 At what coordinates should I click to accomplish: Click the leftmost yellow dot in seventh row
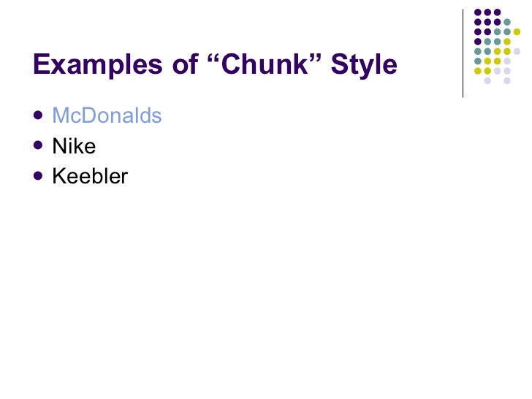478,71
